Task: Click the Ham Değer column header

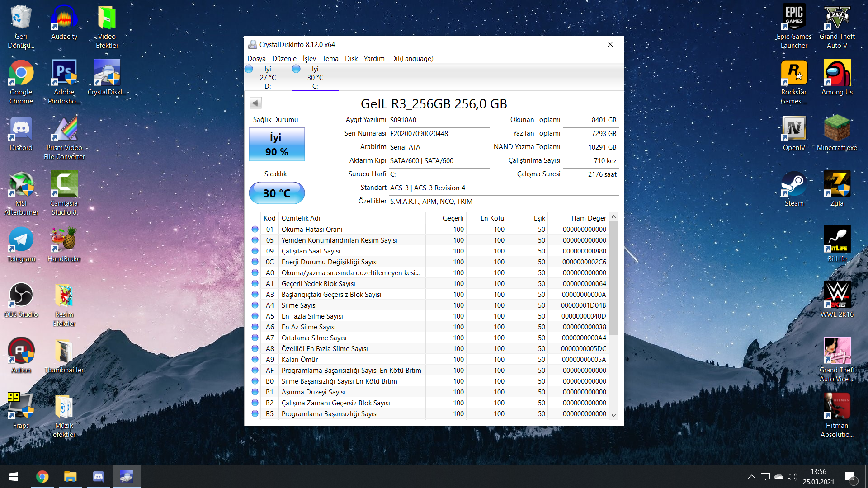Action: pos(588,218)
